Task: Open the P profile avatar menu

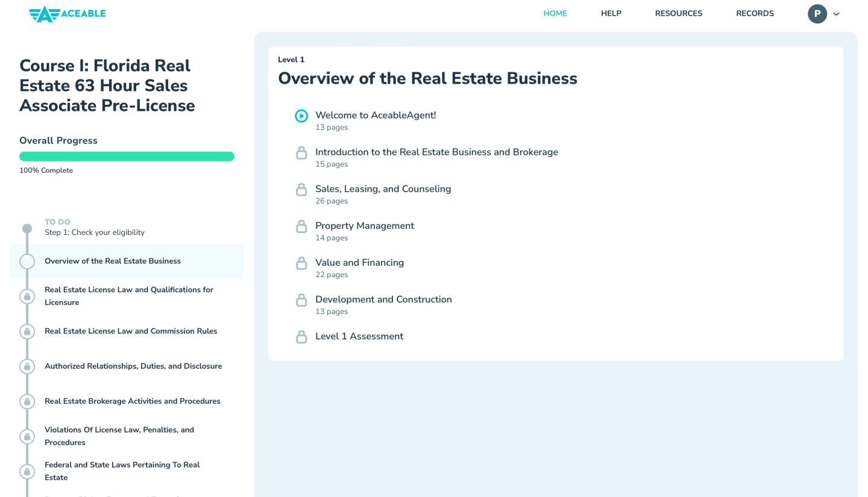Action: click(x=817, y=13)
